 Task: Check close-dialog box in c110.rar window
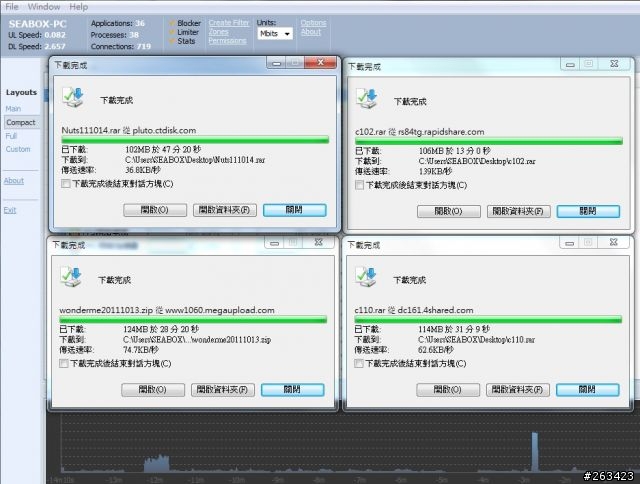pyautogui.click(x=358, y=363)
